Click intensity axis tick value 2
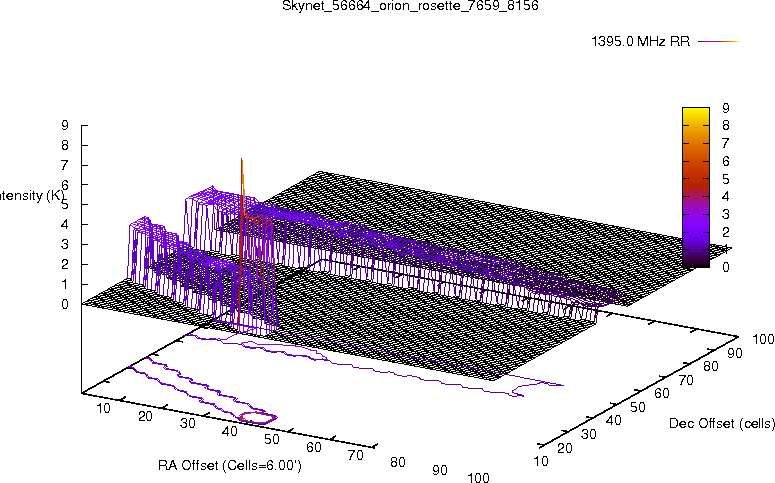775x483 pixels. (x=65, y=264)
